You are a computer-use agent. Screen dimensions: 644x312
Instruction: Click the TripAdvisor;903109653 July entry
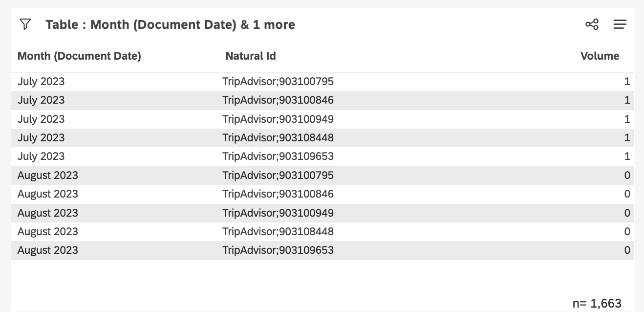coord(279,156)
